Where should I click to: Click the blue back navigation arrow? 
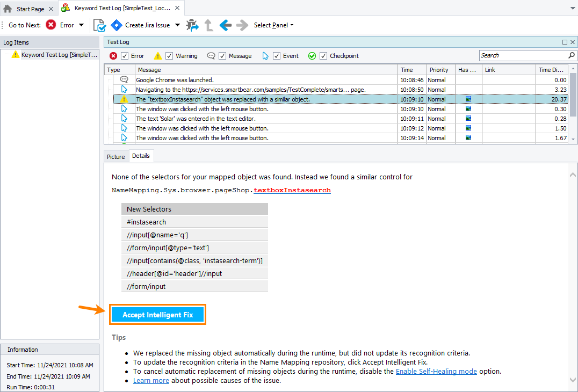pyautogui.click(x=225, y=25)
